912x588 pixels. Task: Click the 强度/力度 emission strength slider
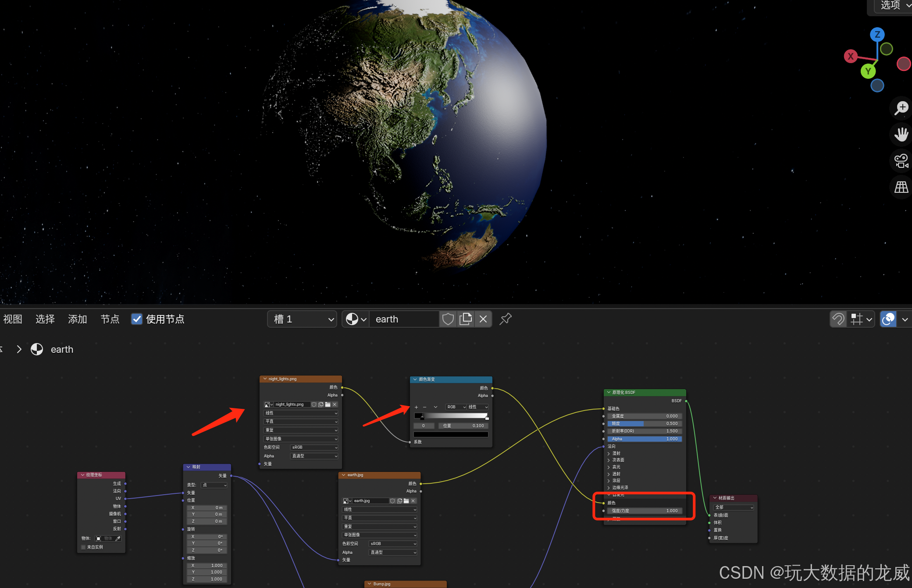tap(644, 511)
